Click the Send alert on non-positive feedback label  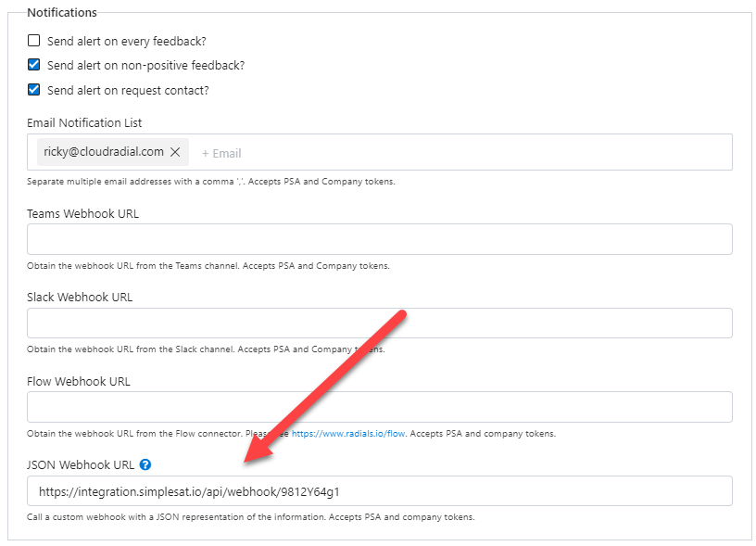coord(145,66)
